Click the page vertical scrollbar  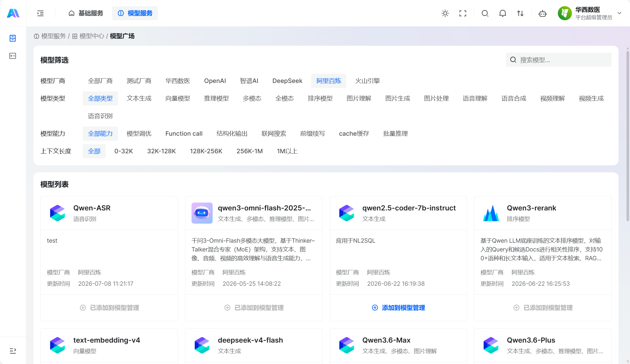pos(628,136)
